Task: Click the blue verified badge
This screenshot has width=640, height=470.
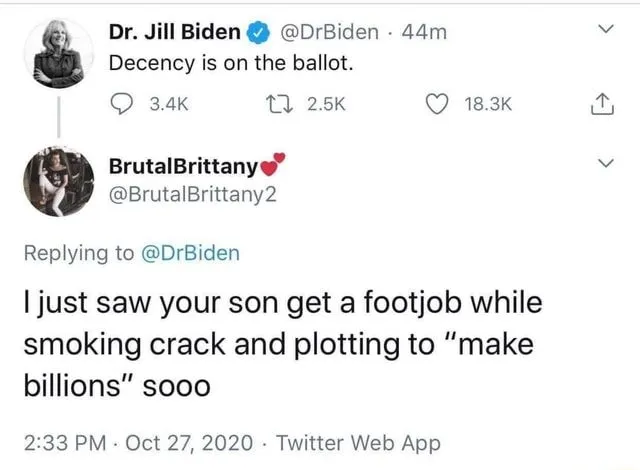Action: pos(257,32)
